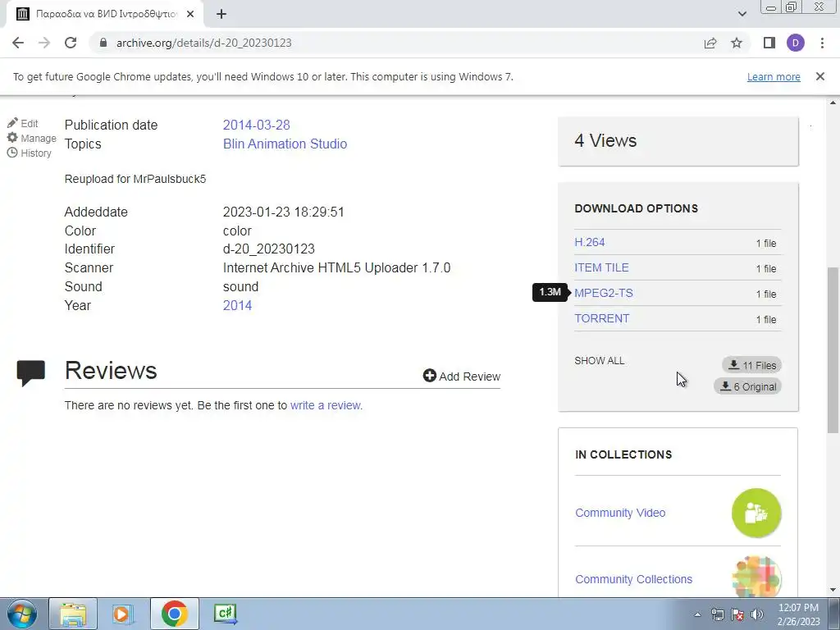Show hidden system tray icons
The width and height of the screenshot is (840, 630).
[x=697, y=614]
